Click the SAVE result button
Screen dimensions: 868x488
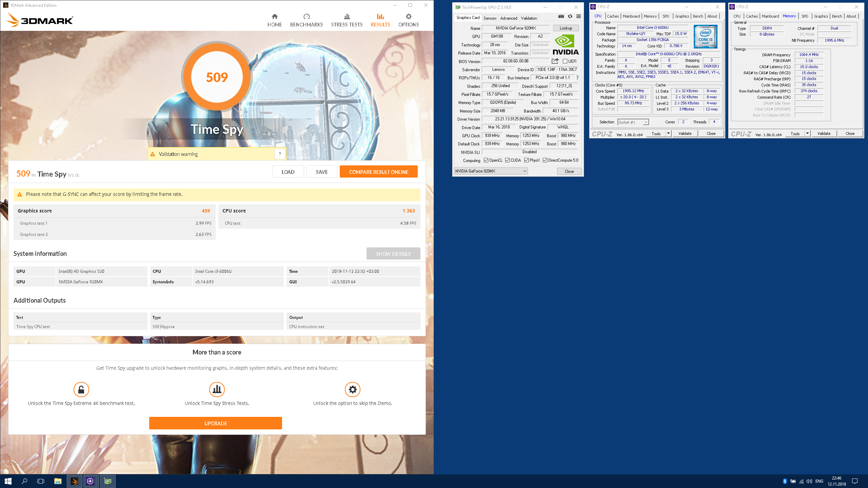322,172
